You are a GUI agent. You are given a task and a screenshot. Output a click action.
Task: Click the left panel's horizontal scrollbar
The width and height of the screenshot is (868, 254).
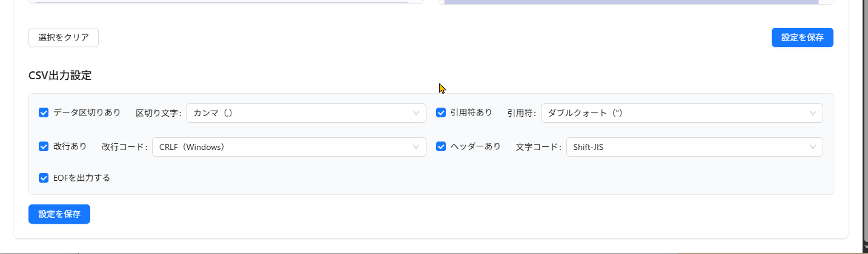222,2
